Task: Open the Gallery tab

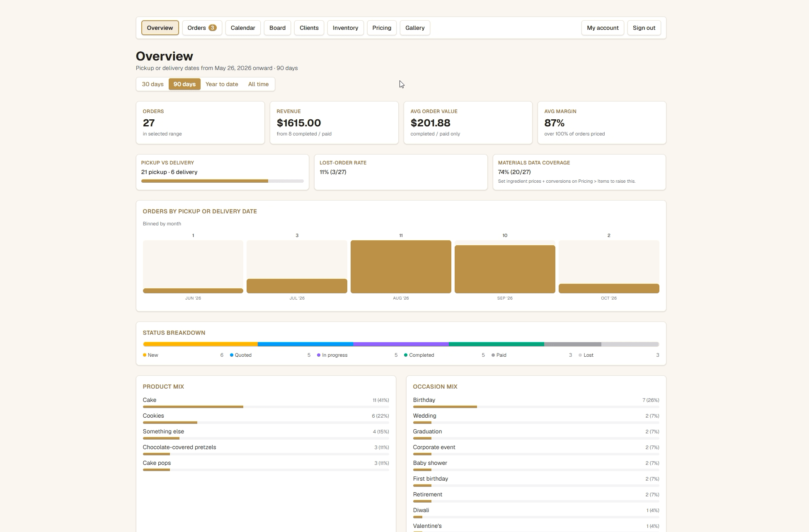Action: click(x=415, y=28)
